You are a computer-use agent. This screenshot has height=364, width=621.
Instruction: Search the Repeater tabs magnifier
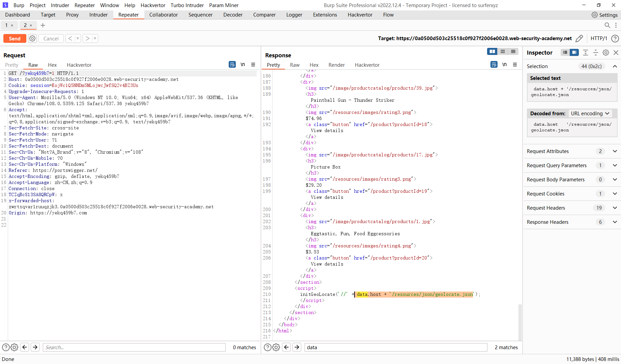pos(607,25)
